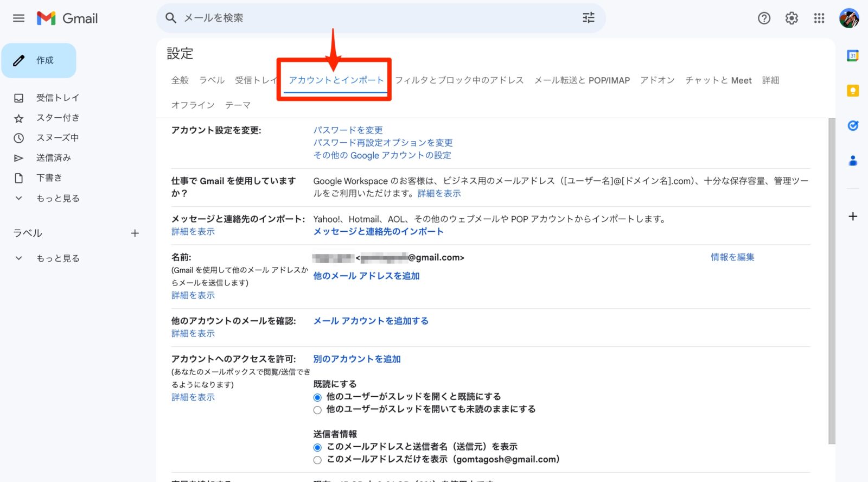This screenshot has width=868, height=482.
Task: Click the パスワードを変更 link
Action: [348, 130]
